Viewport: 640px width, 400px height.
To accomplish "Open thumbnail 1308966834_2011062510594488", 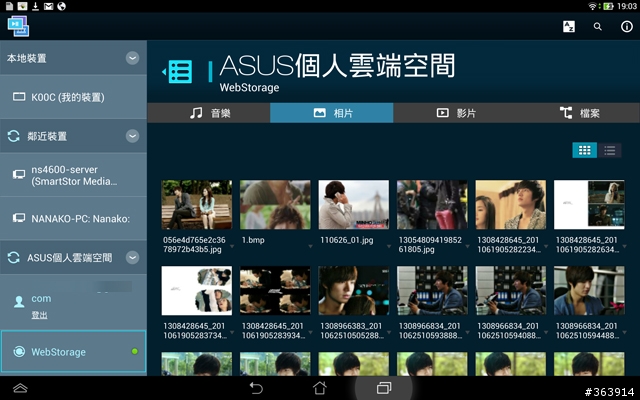I will pos(589,291).
